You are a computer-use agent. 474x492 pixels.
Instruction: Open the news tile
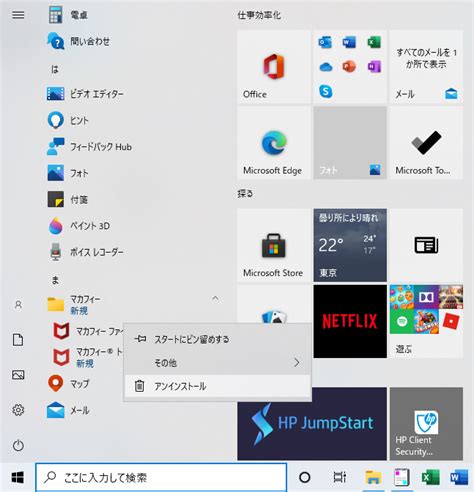point(426,245)
